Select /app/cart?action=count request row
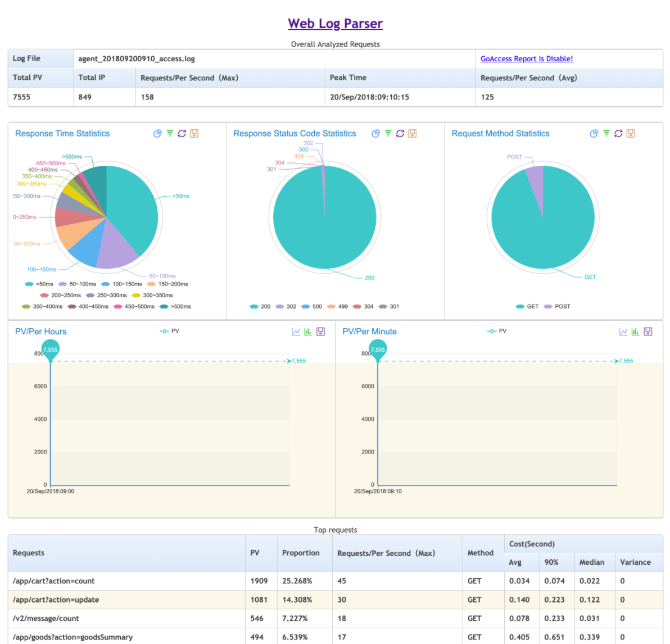The image size is (670, 644). (336, 581)
